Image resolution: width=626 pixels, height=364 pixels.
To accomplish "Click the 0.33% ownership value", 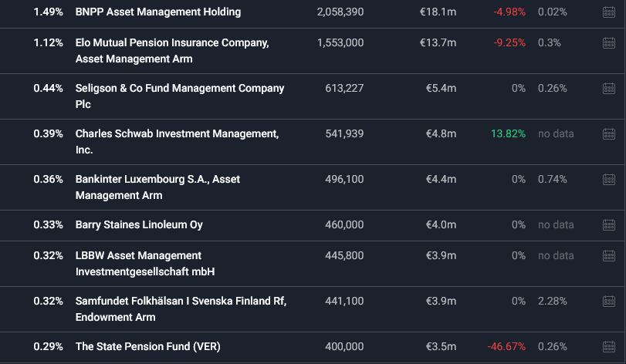I will click(x=49, y=224).
